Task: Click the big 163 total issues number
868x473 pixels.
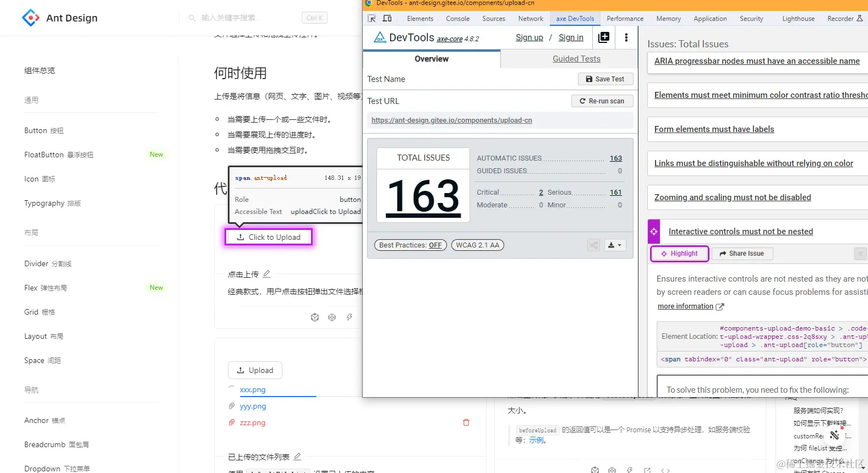Action: point(423,196)
